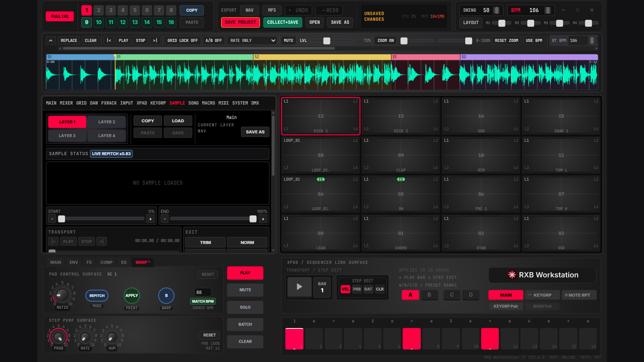Click the B warp circle button

coord(166,296)
